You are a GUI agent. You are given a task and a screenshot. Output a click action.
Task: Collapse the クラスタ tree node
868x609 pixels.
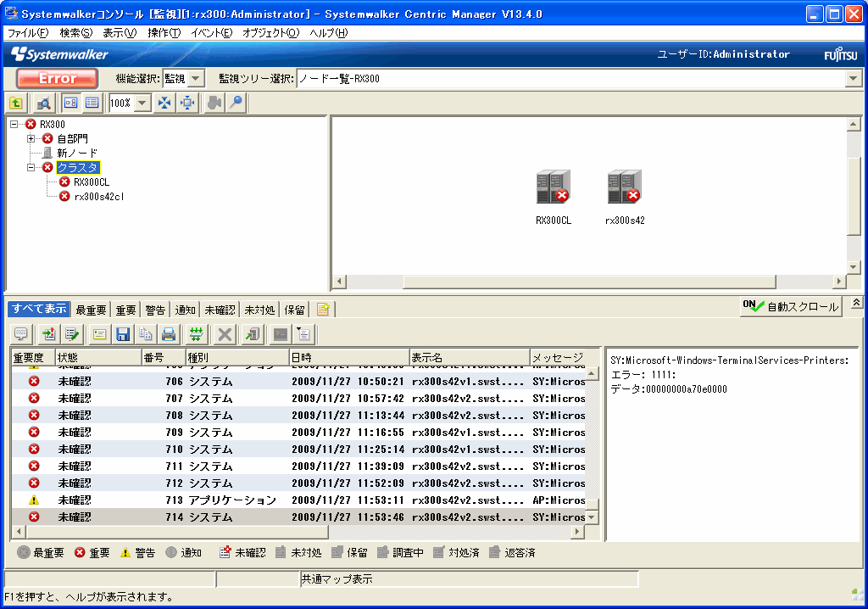pyautogui.click(x=31, y=167)
